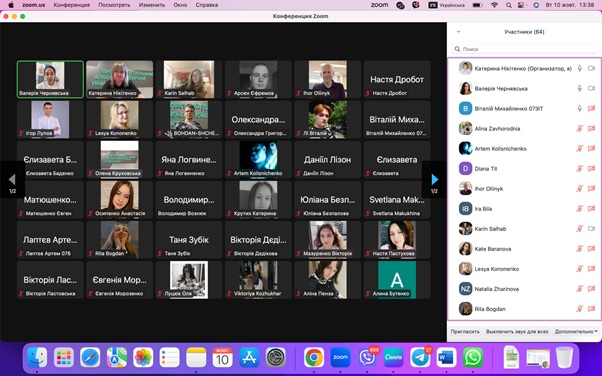Toggle microphone for Катерина Нікітенко in participants

pyautogui.click(x=580, y=68)
